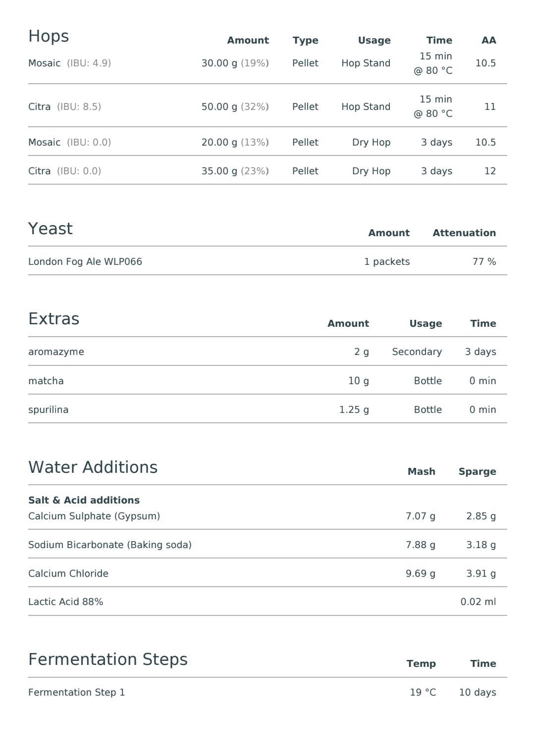Select London Fog Ale WLP066 yeast row
Screen dimensions: 535x756
(267, 261)
